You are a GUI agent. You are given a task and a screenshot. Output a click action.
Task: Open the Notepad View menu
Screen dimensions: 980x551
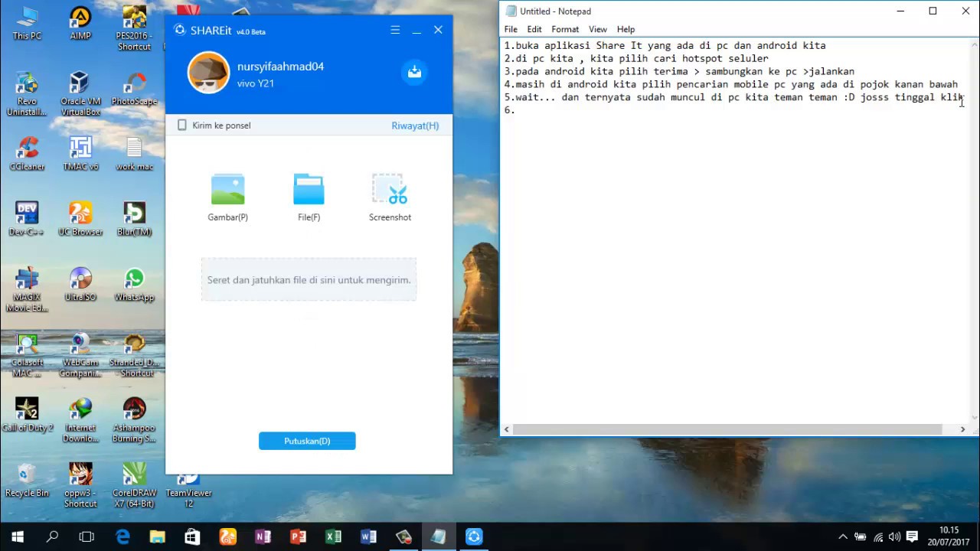[598, 29]
